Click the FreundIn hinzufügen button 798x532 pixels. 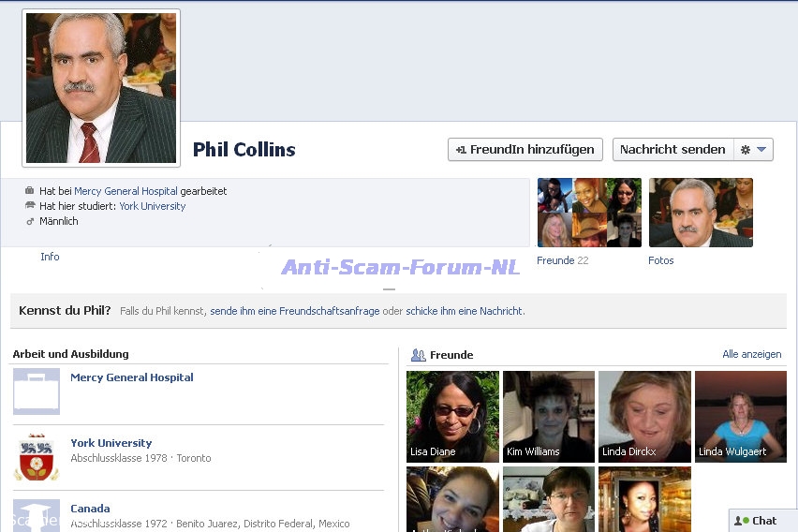coord(525,150)
